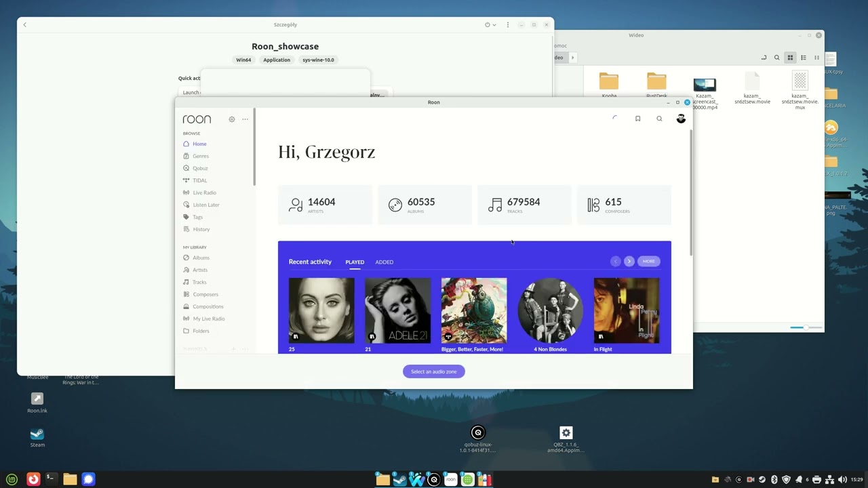This screenshot has height=488, width=868.
Task: Click the sys-wine-10.0 tag
Action: pos(319,60)
